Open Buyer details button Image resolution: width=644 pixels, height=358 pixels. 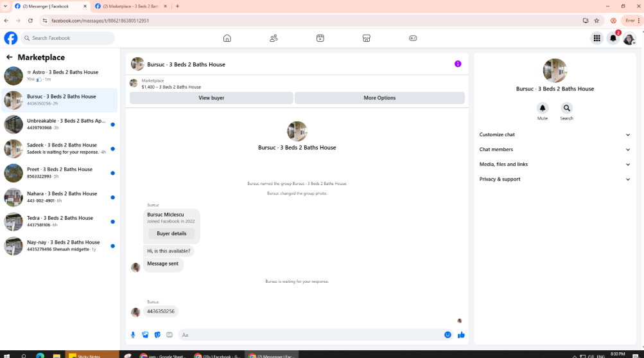coord(171,233)
